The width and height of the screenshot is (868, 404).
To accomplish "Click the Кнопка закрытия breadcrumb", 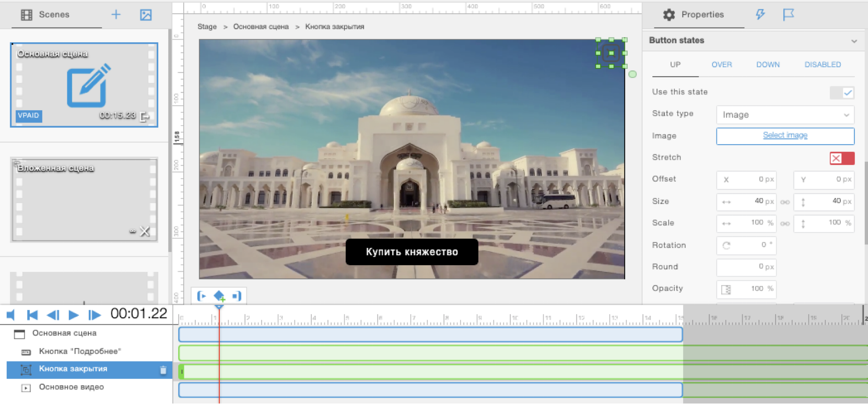I will click(x=335, y=27).
